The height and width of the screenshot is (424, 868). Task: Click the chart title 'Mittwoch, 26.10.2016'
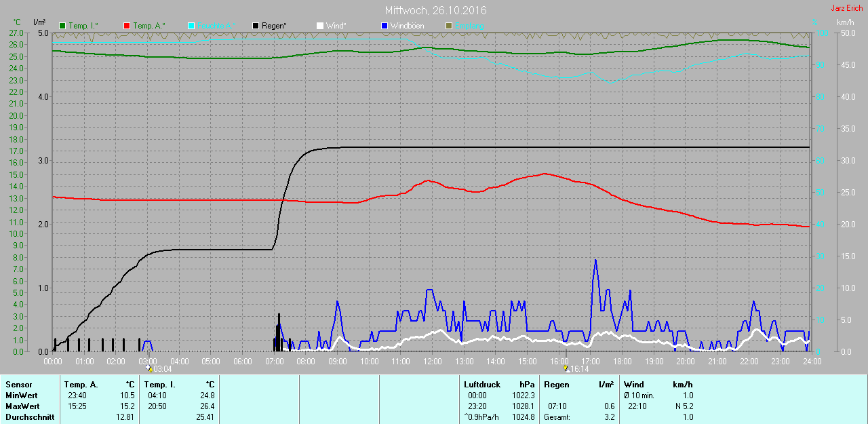click(x=435, y=10)
